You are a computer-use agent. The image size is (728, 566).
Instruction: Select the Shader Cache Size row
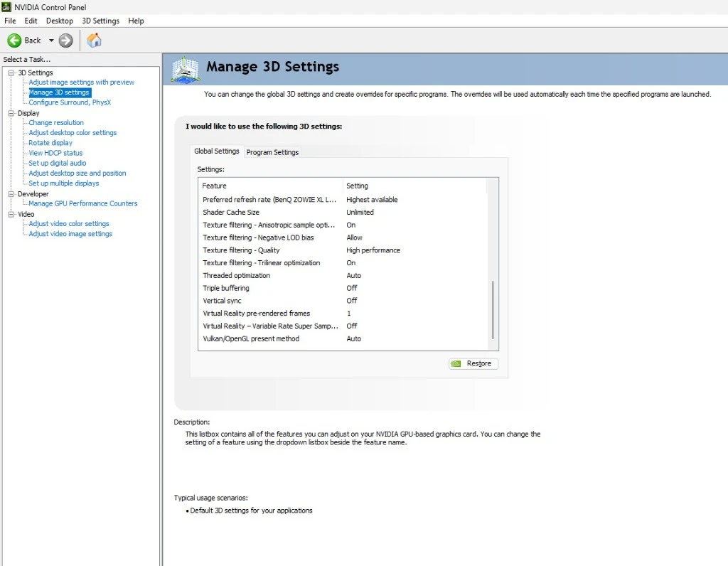(343, 212)
